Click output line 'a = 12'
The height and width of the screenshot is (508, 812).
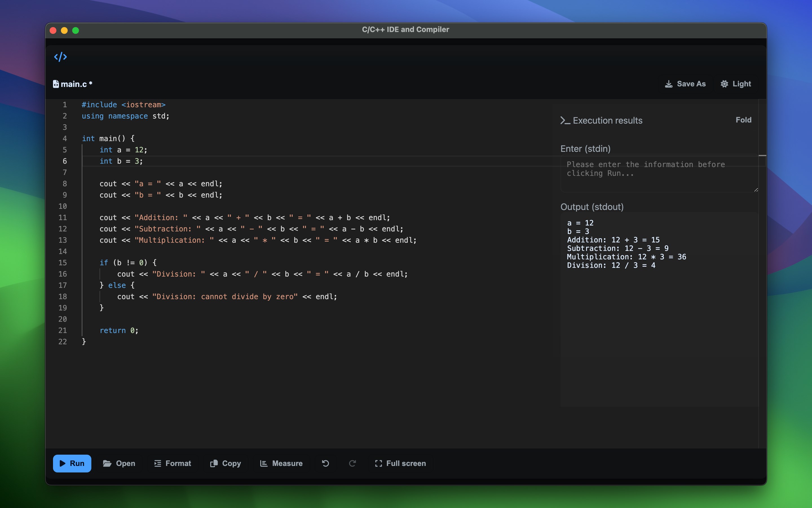[580, 223]
